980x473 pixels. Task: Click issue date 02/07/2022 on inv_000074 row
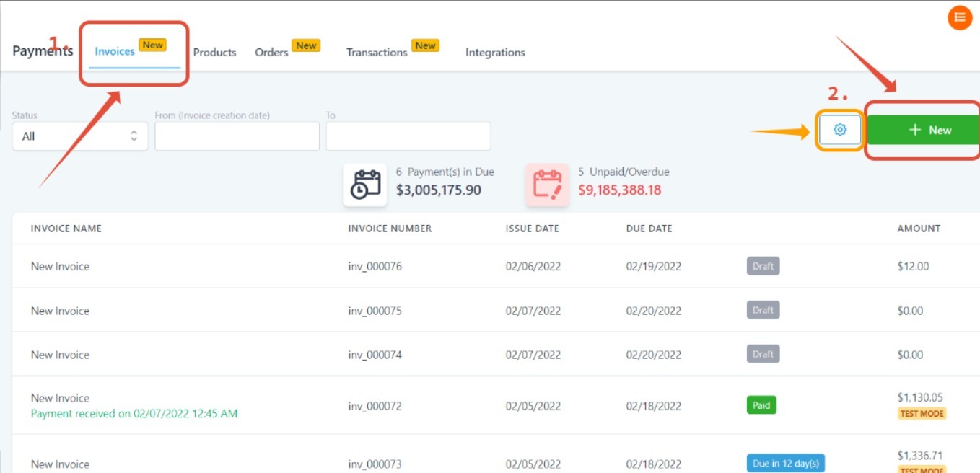click(x=533, y=355)
